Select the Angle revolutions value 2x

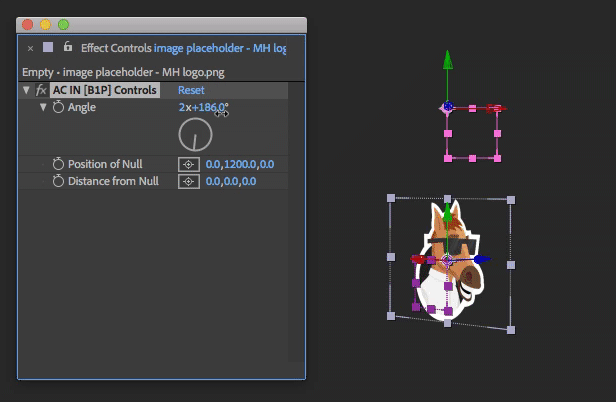[184, 107]
